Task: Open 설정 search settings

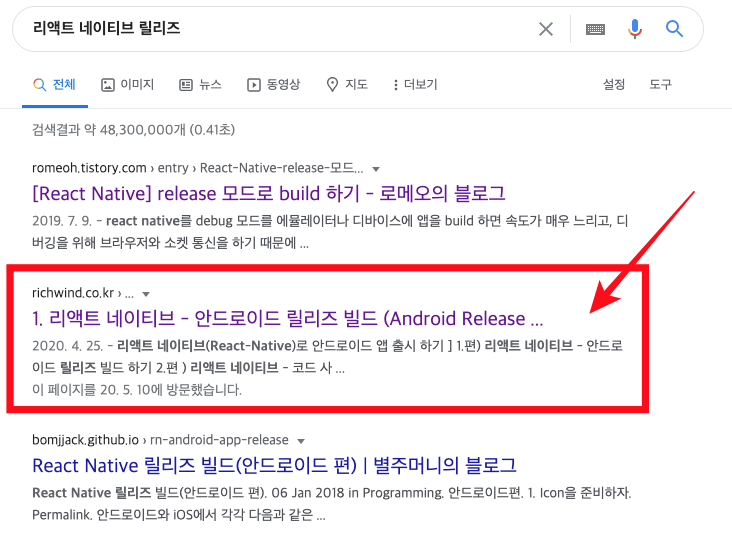Action: click(613, 84)
